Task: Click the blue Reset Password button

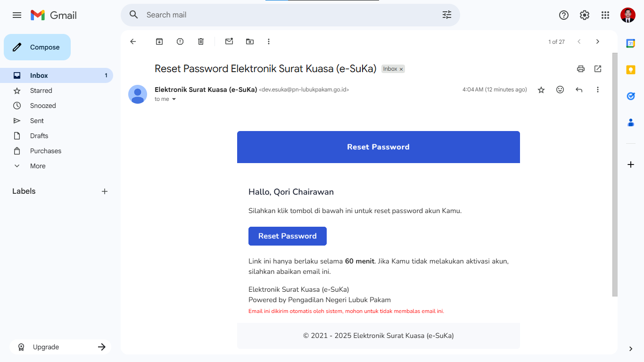Action: [288, 236]
